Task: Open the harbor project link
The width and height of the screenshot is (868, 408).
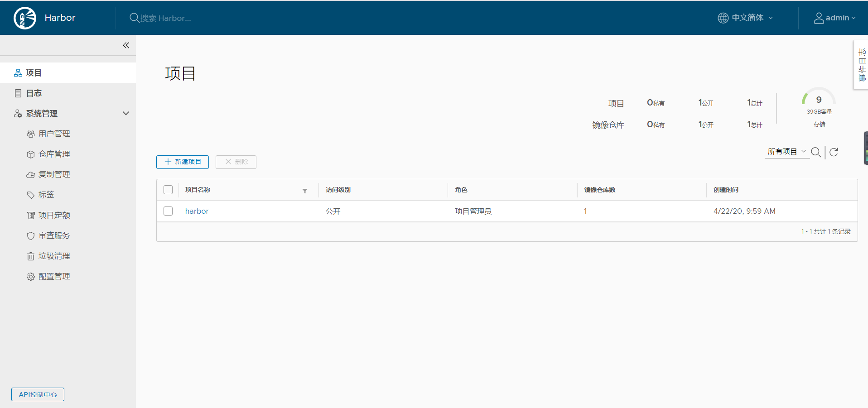Action: point(197,211)
